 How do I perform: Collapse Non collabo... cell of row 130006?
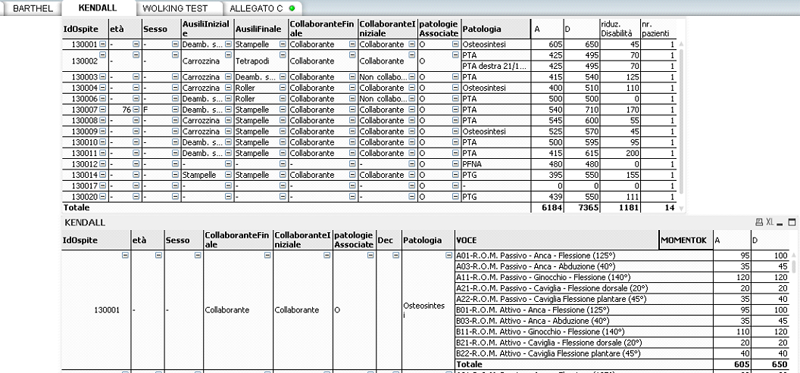[412, 99]
